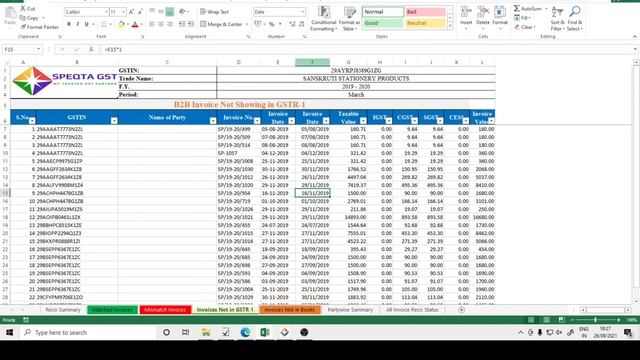Toggle top align for cells
This screenshot has width=640, height=360.
point(152,12)
